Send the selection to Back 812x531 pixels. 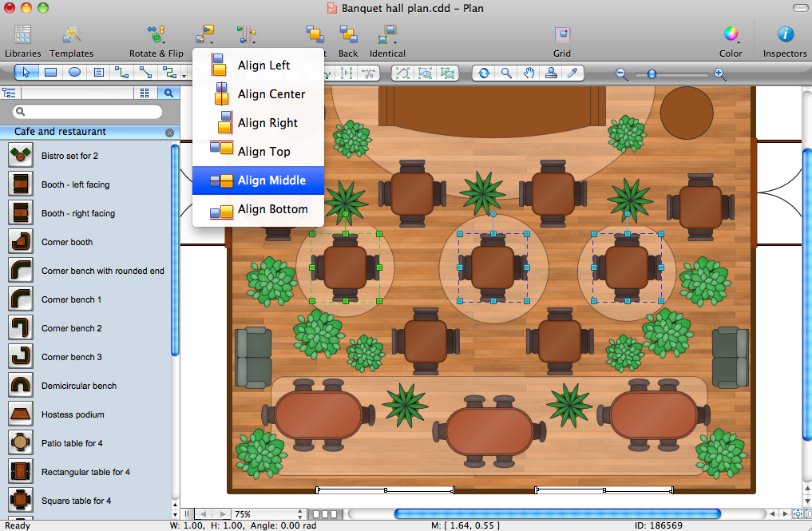pyautogui.click(x=348, y=41)
